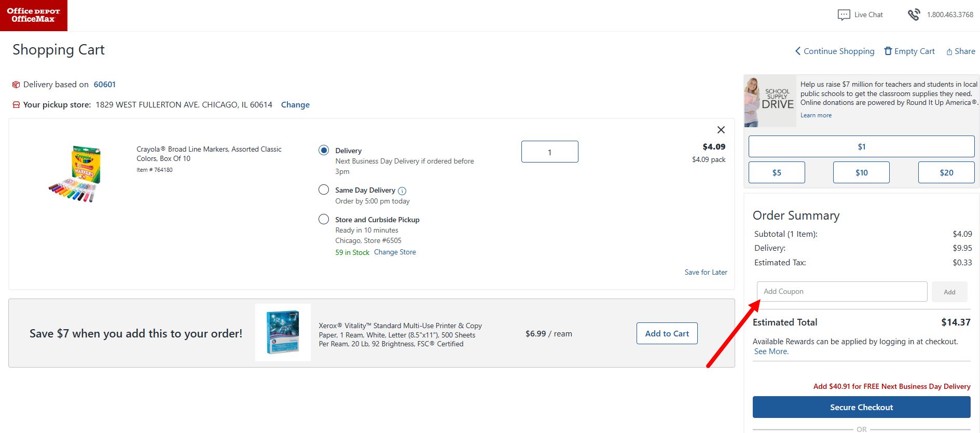Viewport: 980px width, 433px height.
Task: Click the Empty Cart link
Action: 915,51
